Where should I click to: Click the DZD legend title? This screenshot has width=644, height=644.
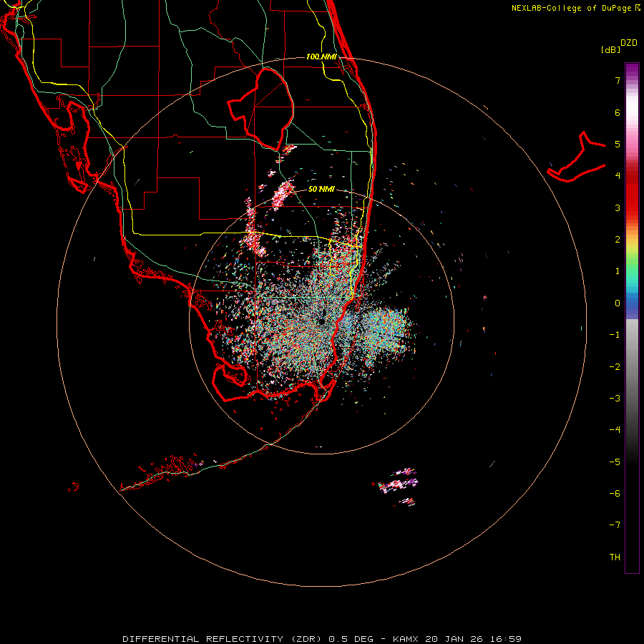(x=629, y=43)
